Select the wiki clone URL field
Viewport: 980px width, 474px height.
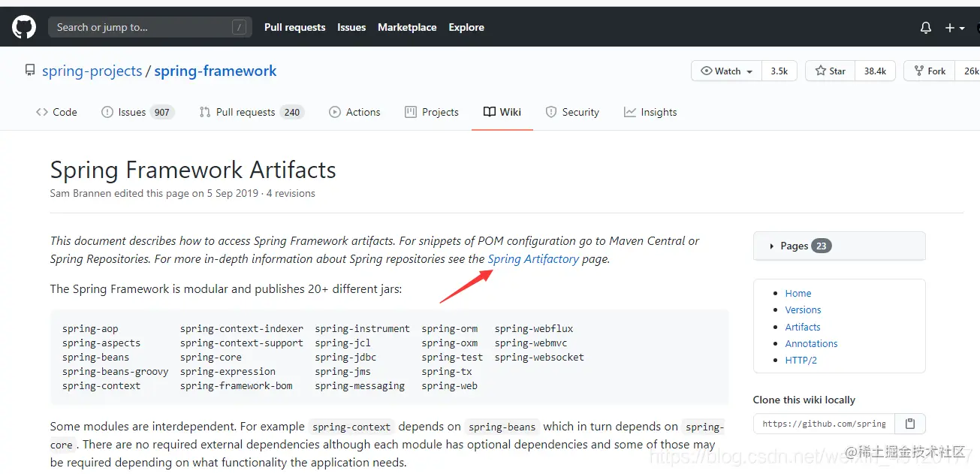(824, 424)
